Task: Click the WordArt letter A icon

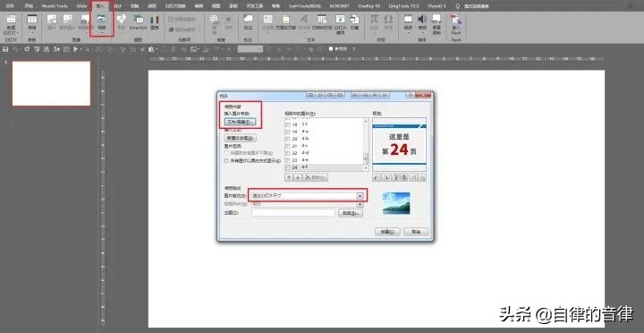Action: (303, 20)
